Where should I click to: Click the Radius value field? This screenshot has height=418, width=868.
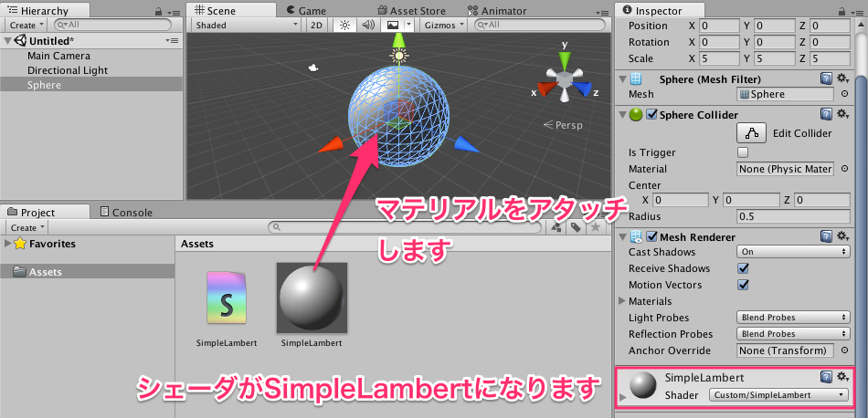(793, 216)
